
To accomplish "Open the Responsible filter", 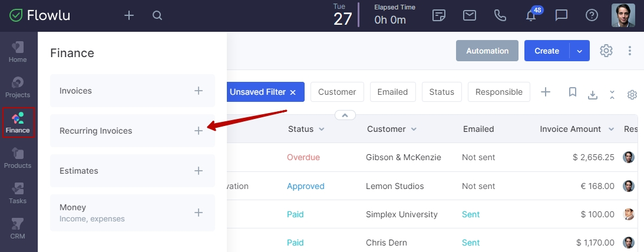I will 499,92.
